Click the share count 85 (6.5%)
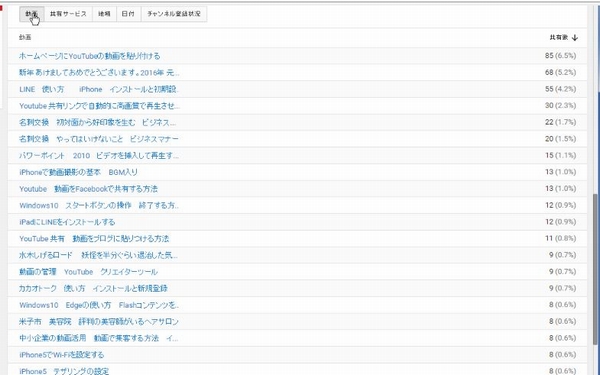Image resolution: width=600 pixels, height=375 pixels. tap(561, 56)
